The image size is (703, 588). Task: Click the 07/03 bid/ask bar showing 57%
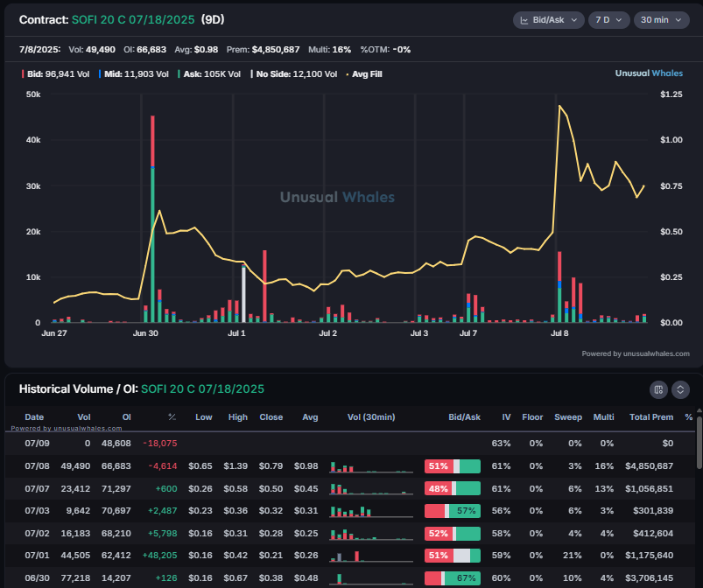click(453, 511)
